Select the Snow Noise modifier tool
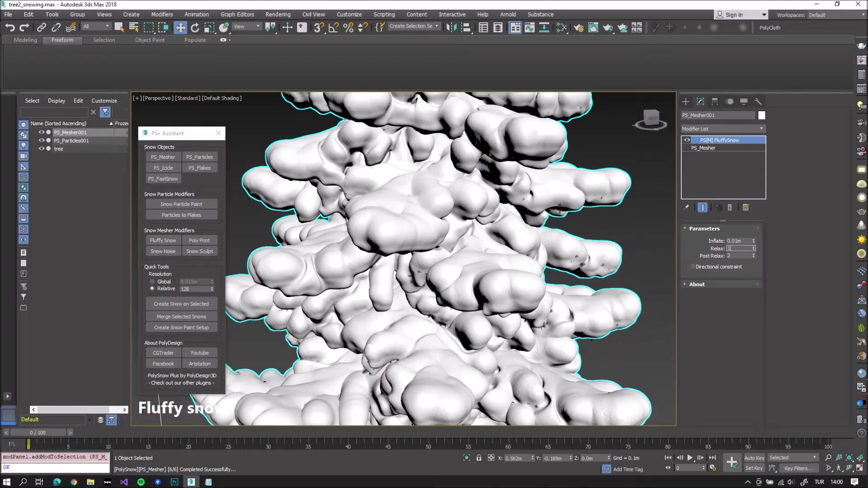868x488 pixels. [x=163, y=251]
